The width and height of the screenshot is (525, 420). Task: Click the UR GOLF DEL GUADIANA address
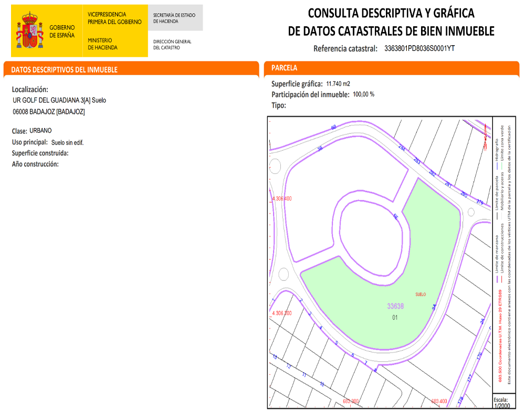point(59,100)
